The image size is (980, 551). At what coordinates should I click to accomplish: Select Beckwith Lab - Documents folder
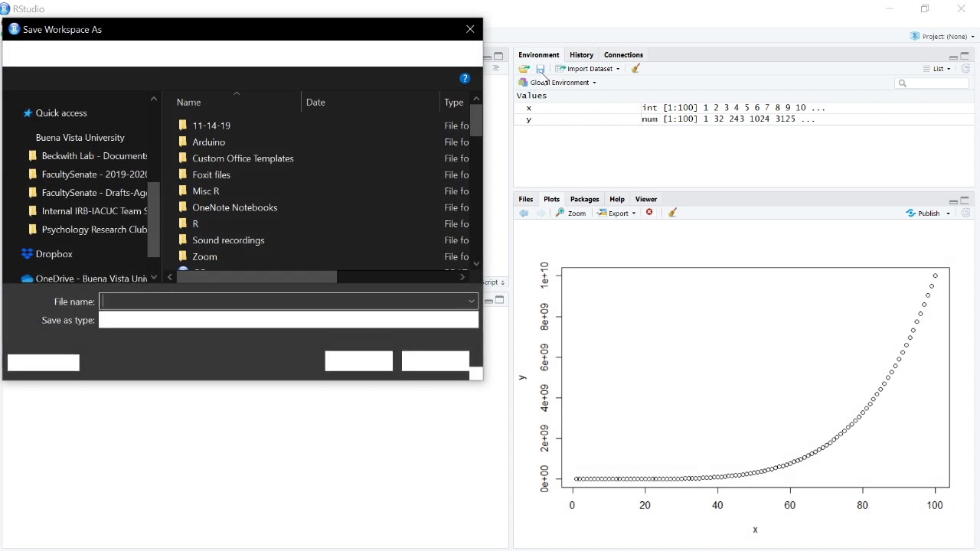[x=94, y=156]
